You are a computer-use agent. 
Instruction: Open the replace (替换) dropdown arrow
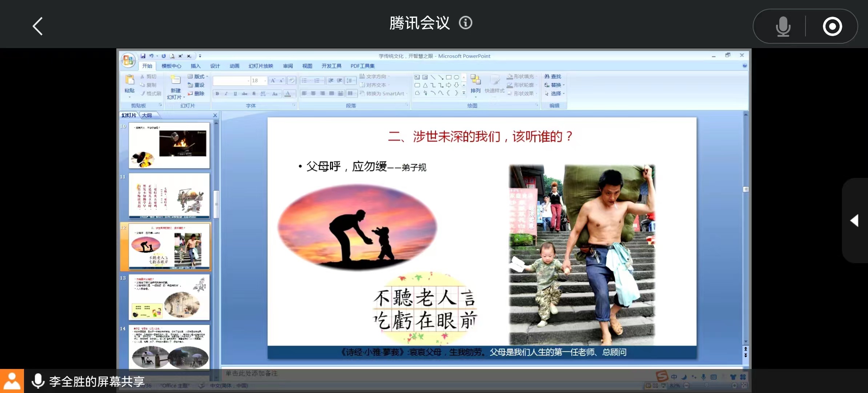click(x=564, y=85)
